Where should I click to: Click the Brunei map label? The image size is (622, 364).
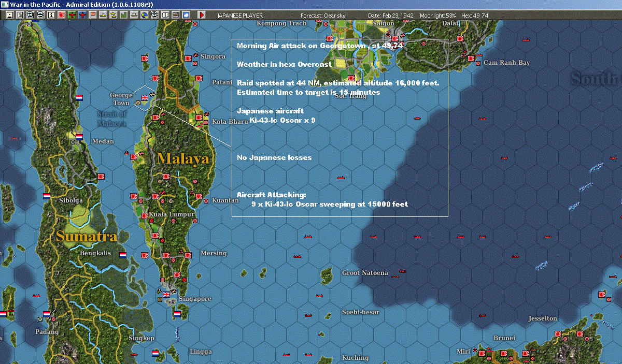point(504,338)
